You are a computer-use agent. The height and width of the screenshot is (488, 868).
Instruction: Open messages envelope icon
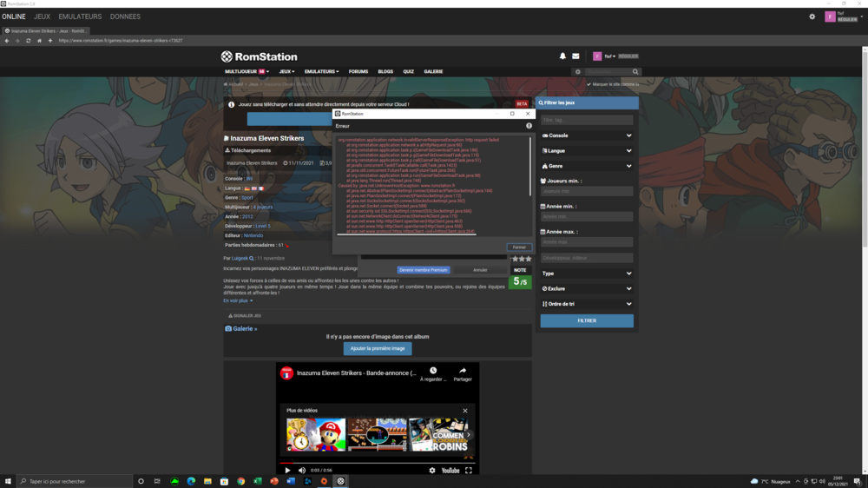pos(575,56)
